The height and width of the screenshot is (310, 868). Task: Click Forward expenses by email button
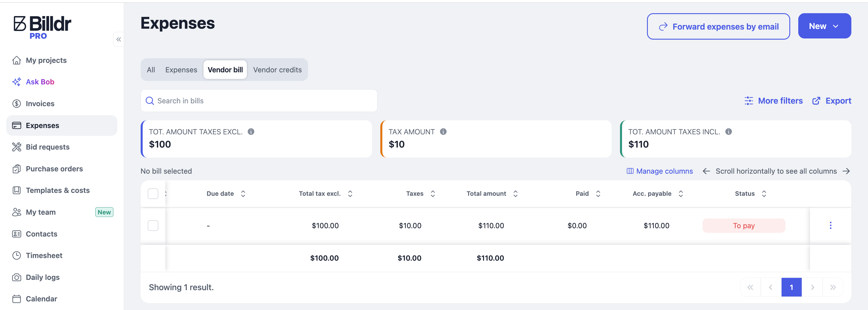tap(718, 26)
